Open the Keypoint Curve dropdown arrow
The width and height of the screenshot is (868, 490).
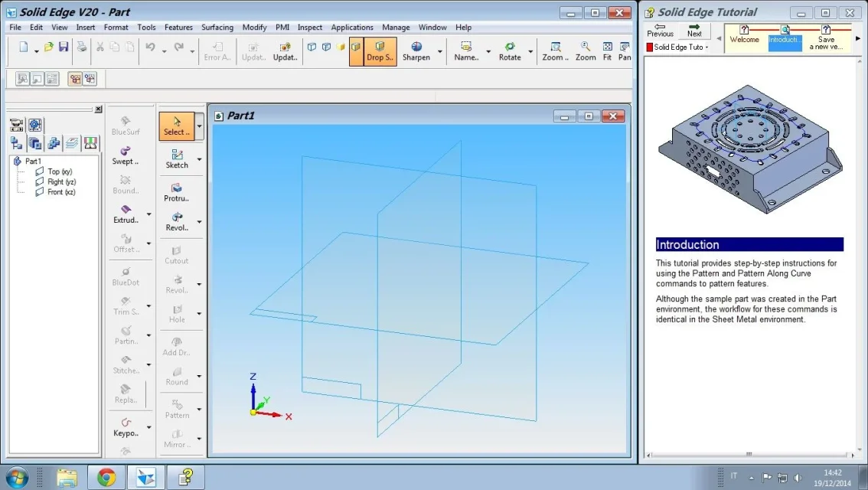(x=149, y=427)
